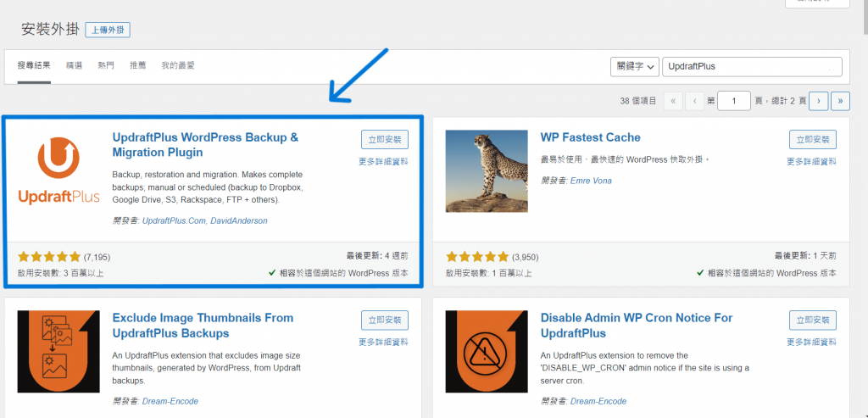Open 更多詳細資料 for WP Fastest Cache
The image size is (868, 418).
click(811, 162)
